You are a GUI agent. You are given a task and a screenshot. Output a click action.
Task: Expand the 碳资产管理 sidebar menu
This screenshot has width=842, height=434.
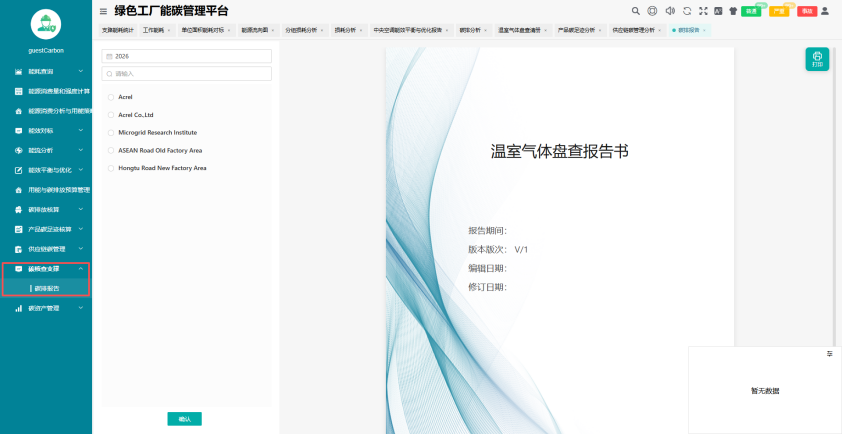(x=46, y=308)
